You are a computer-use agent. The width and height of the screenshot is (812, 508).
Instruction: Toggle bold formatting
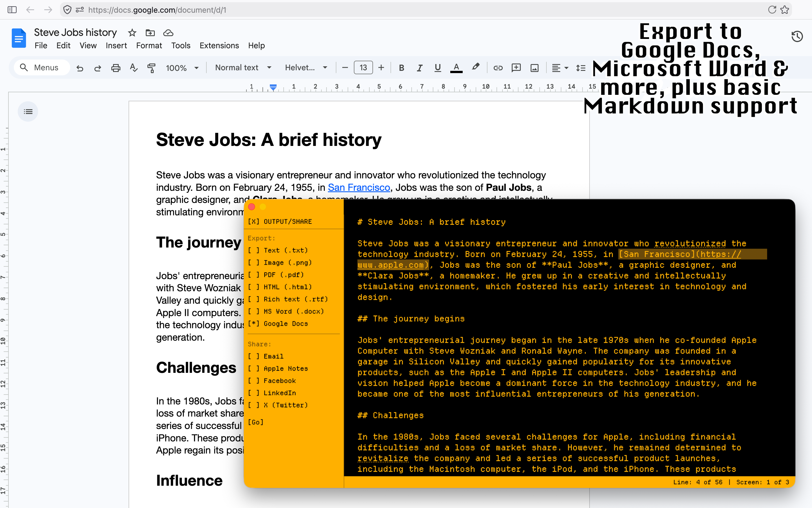coord(401,68)
